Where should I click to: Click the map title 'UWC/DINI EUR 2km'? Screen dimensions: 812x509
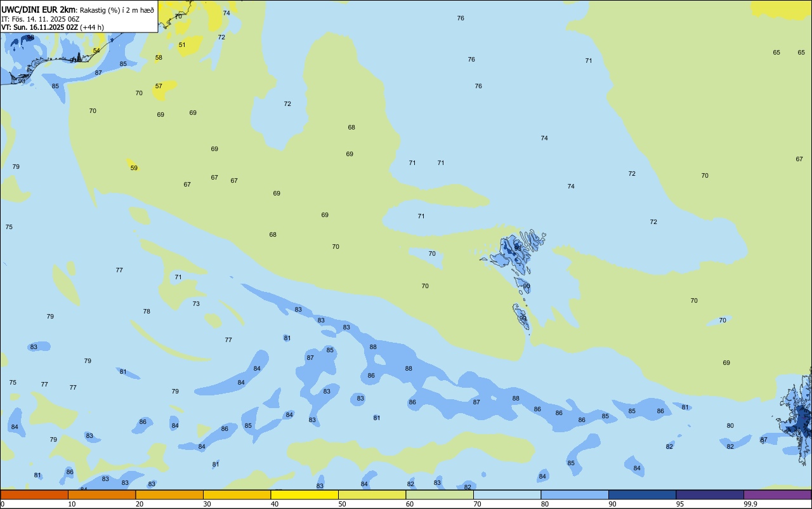coord(38,10)
